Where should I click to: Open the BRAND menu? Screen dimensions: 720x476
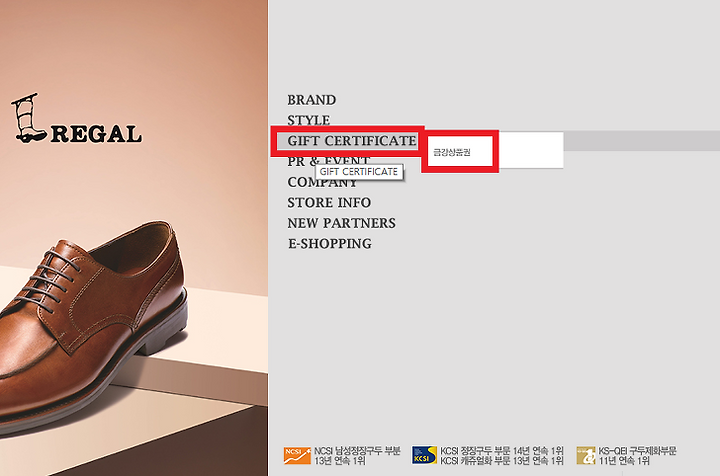click(x=312, y=100)
